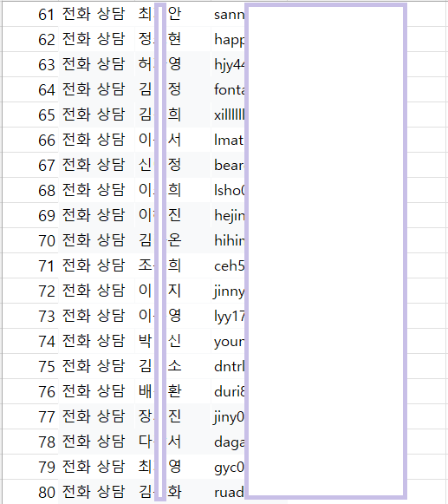Click the name cell starting with 조, row 71

pyautogui.click(x=172, y=265)
